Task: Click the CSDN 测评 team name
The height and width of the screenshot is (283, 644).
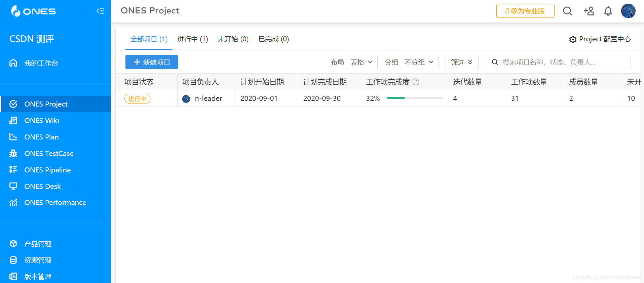Action: pos(32,39)
